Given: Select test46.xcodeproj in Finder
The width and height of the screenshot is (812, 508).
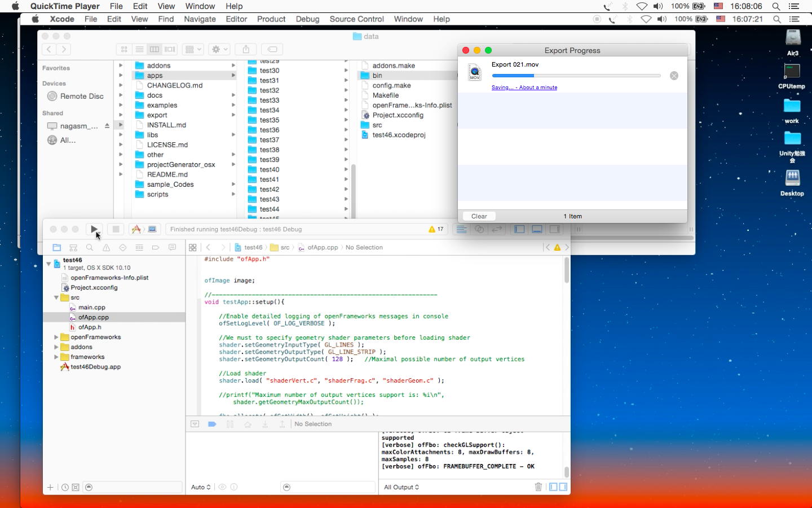Looking at the screenshot, I should click(399, 135).
